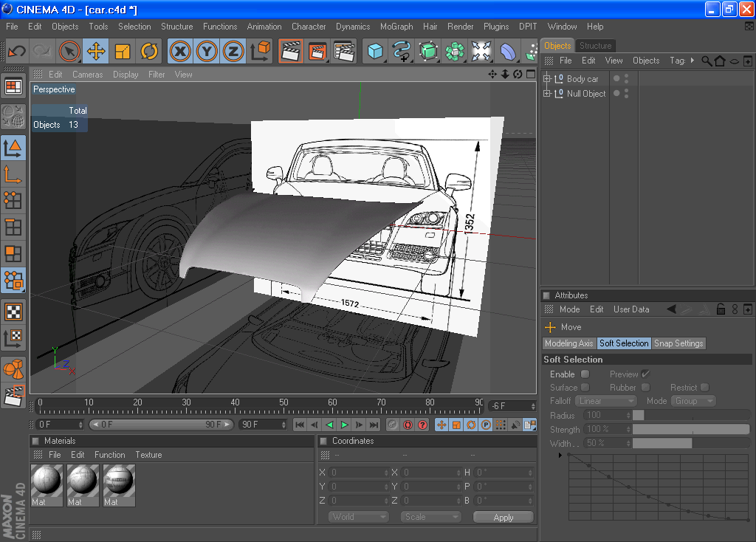Select the Scale tool

click(x=123, y=51)
